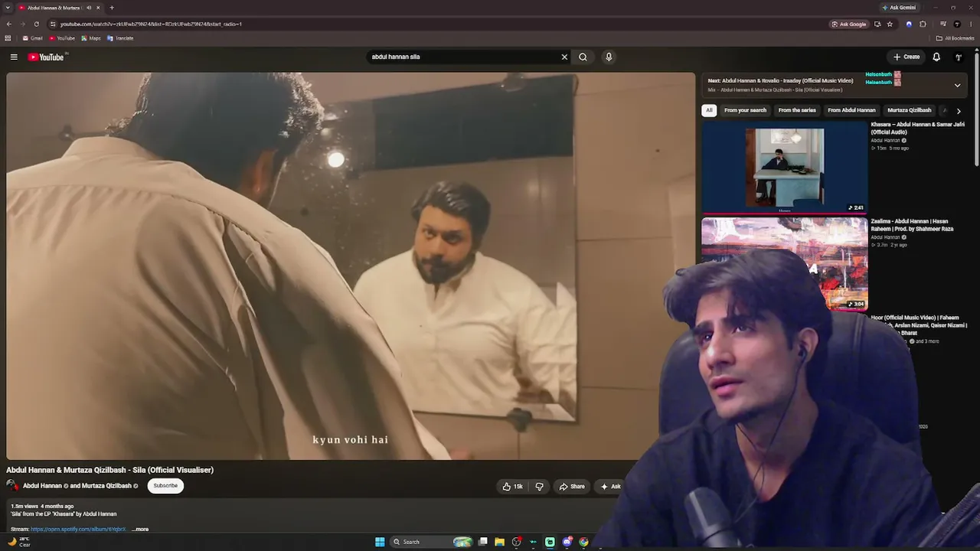Mute the tab using the audio icon
The width and height of the screenshot is (980, 551).
click(x=89, y=8)
